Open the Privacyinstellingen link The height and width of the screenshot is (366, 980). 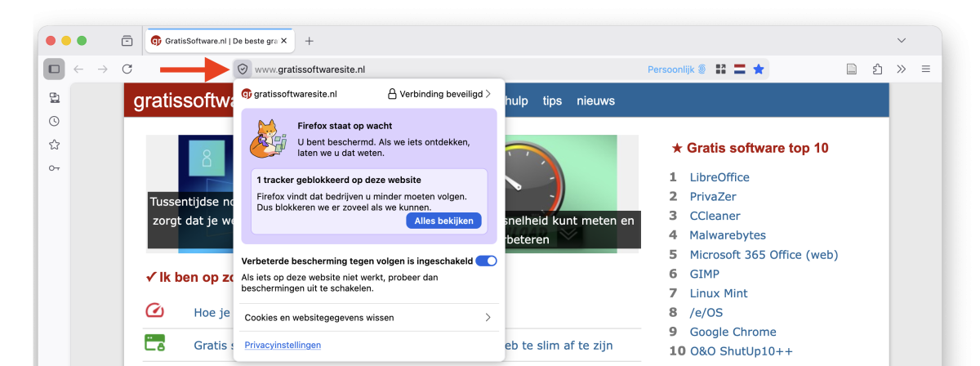[283, 346]
